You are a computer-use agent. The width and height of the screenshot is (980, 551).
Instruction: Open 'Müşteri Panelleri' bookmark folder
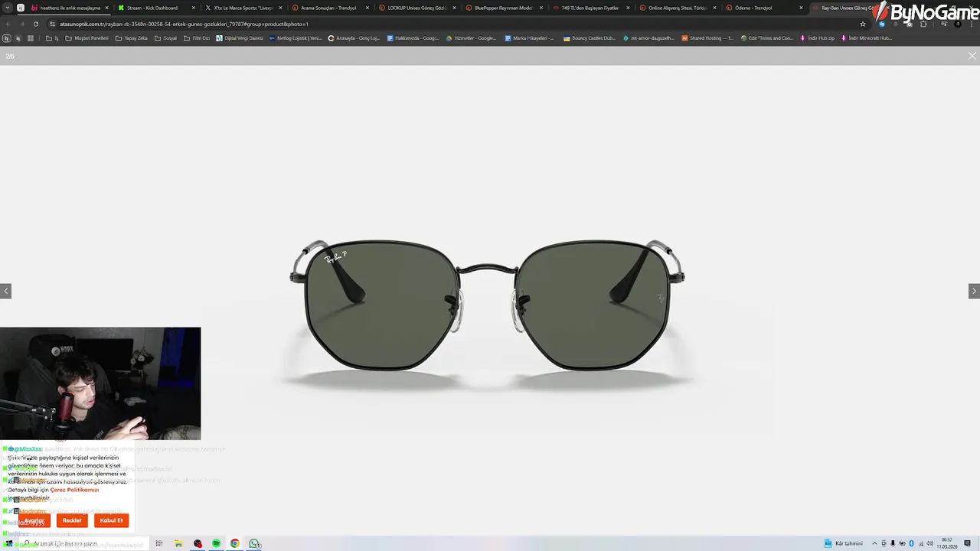(87, 38)
